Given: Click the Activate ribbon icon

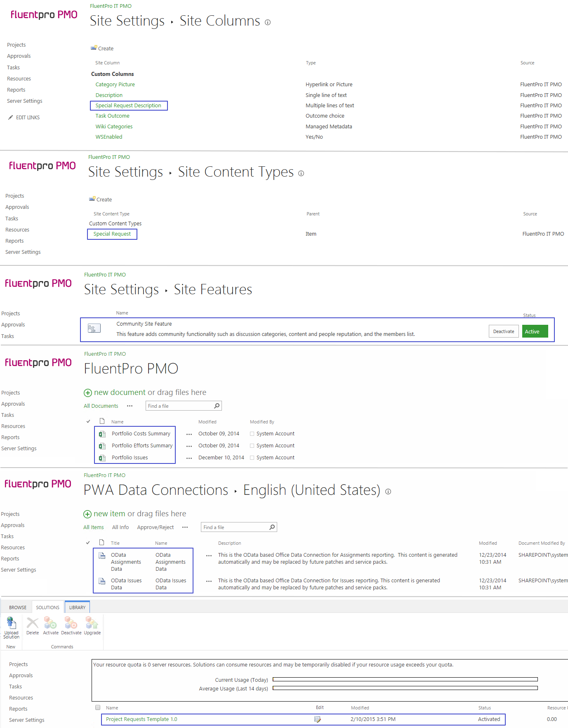Looking at the screenshot, I should click(x=50, y=623).
